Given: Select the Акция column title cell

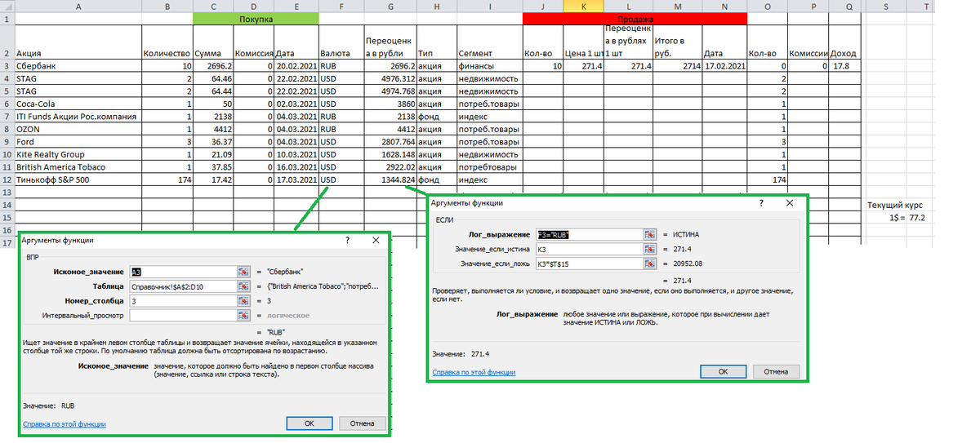Looking at the screenshot, I should click(x=78, y=42).
